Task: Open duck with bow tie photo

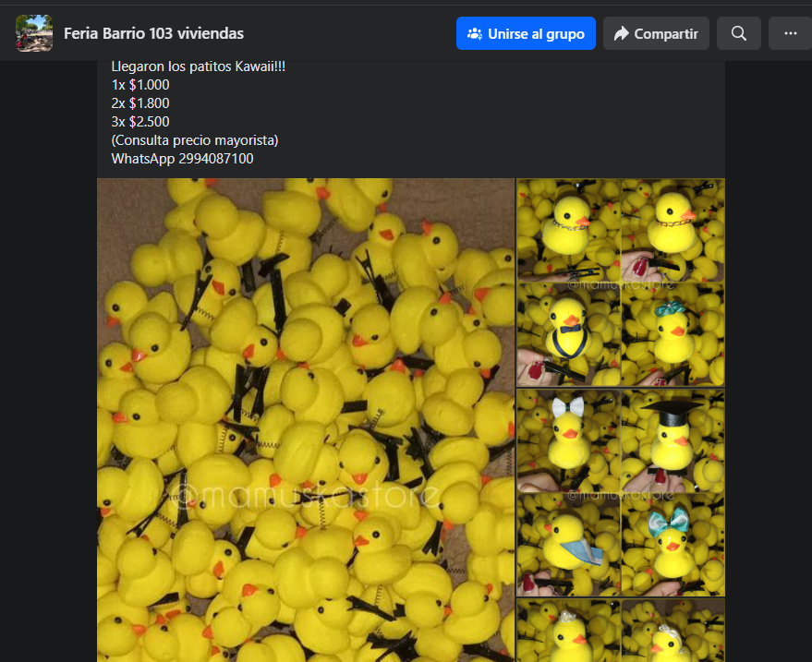Action: (x=568, y=335)
